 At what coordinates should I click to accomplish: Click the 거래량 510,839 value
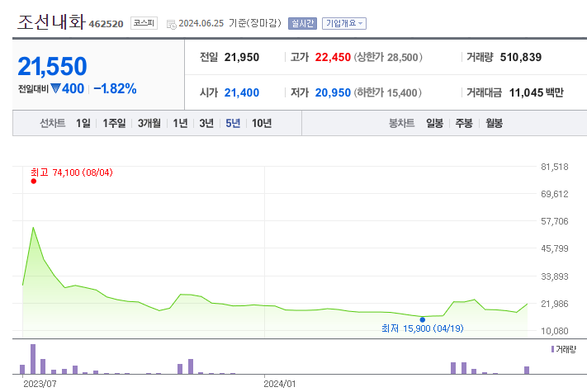coord(521,57)
